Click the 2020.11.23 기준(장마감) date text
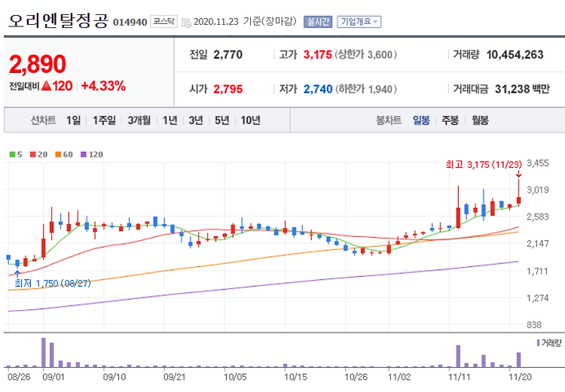565x392 pixels. coord(245,22)
